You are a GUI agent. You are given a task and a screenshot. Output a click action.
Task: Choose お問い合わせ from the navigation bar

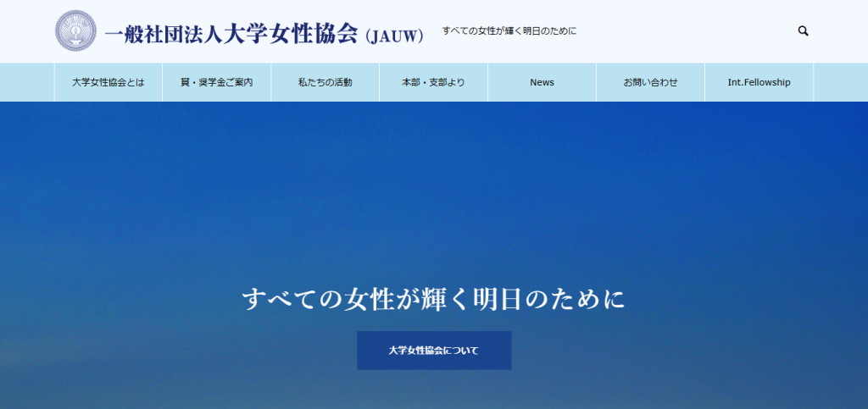tap(650, 83)
